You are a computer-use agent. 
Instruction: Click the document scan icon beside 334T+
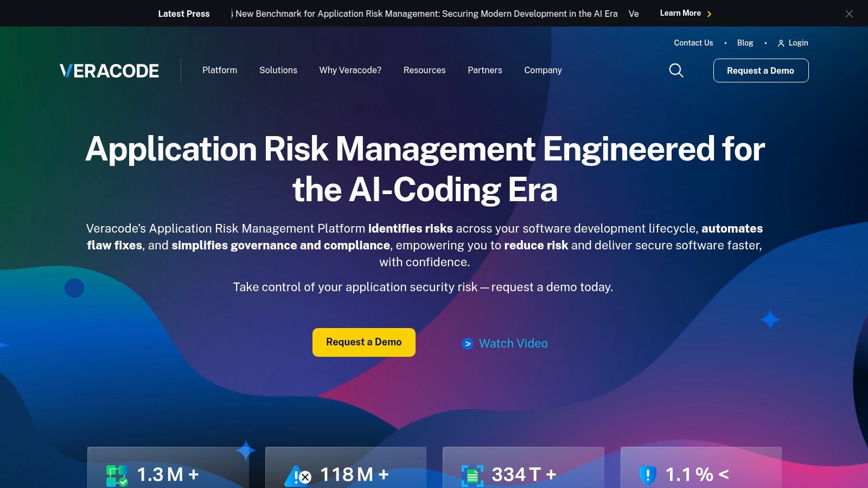coord(472,476)
